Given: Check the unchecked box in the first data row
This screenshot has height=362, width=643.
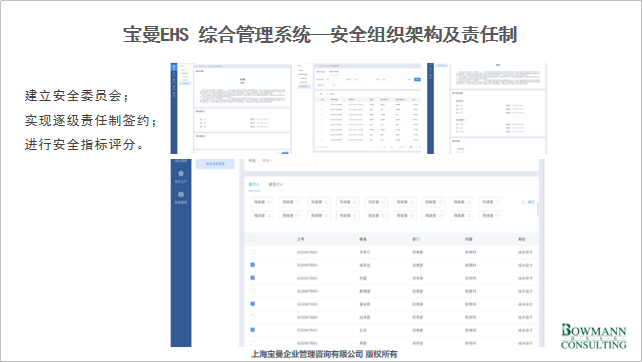Looking at the screenshot, I should pyautogui.click(x=253, y=252).
